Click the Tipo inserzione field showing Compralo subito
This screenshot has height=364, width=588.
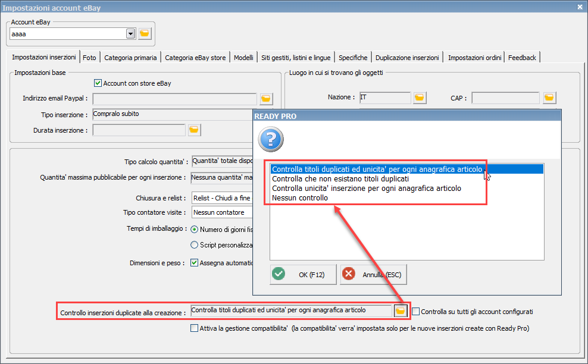pyautogui.click(x=173, y=114)
